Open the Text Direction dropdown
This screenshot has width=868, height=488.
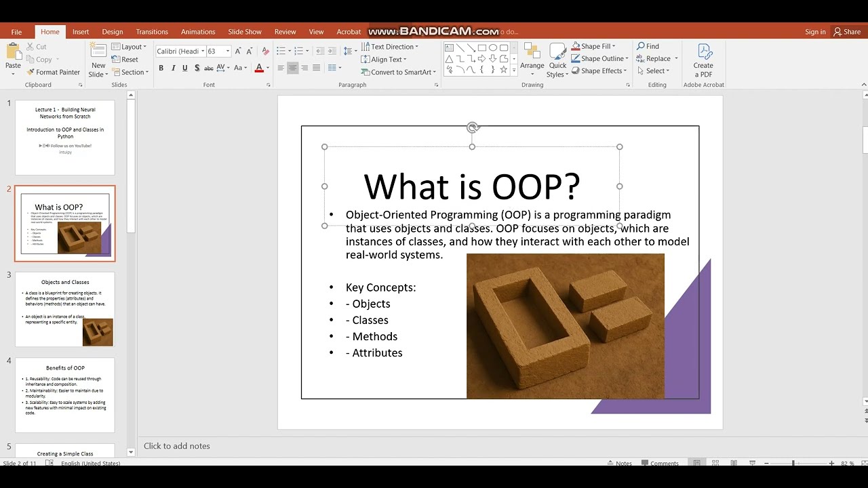point(390,47)
